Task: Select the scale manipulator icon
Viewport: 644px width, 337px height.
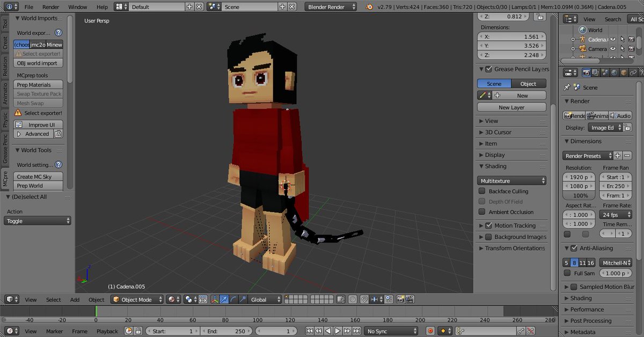Action: [242, 299]
